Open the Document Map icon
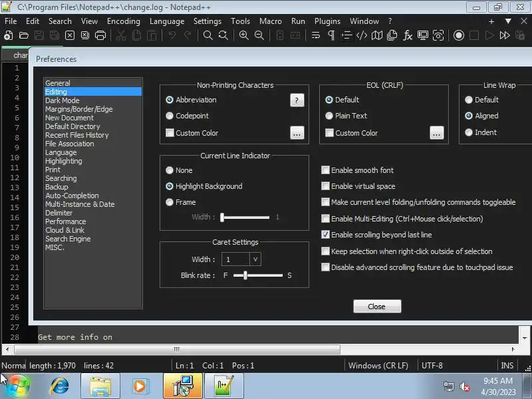Image resolution: width=532 pixels, height=399 pixels. click(377, 35)
